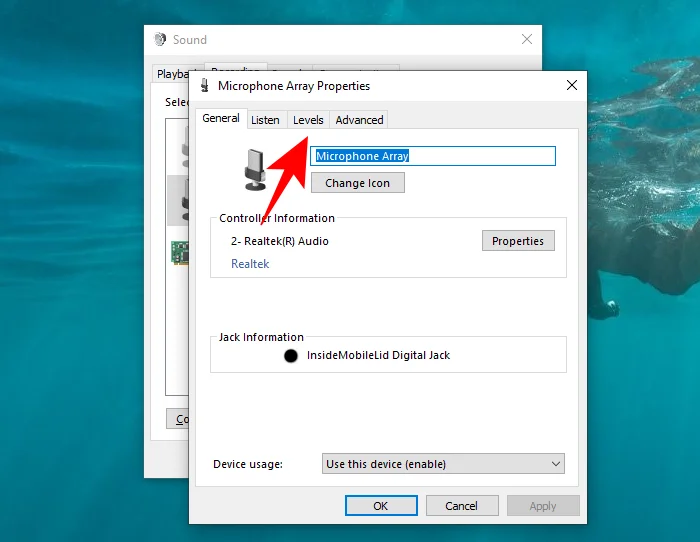Viewport: 700px width, 542px height.
Task: Confirm with the OK button
Action: 381,506
